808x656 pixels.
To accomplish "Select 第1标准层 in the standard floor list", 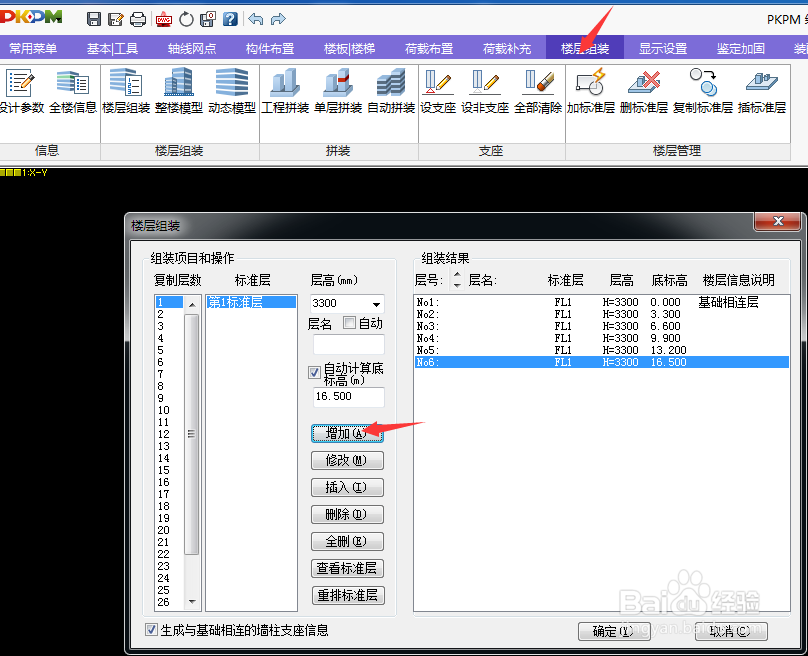I will click(x=251, y=302).
